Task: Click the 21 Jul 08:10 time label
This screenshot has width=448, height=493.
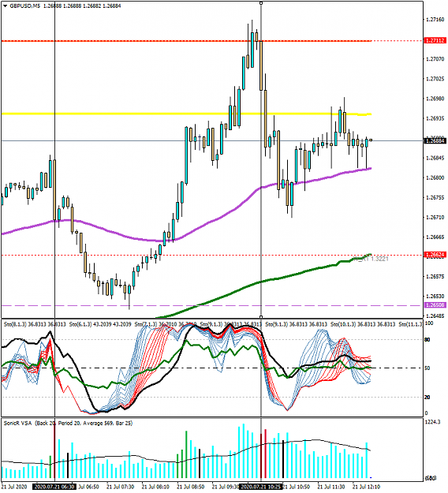Action: (x=155, y=487)
